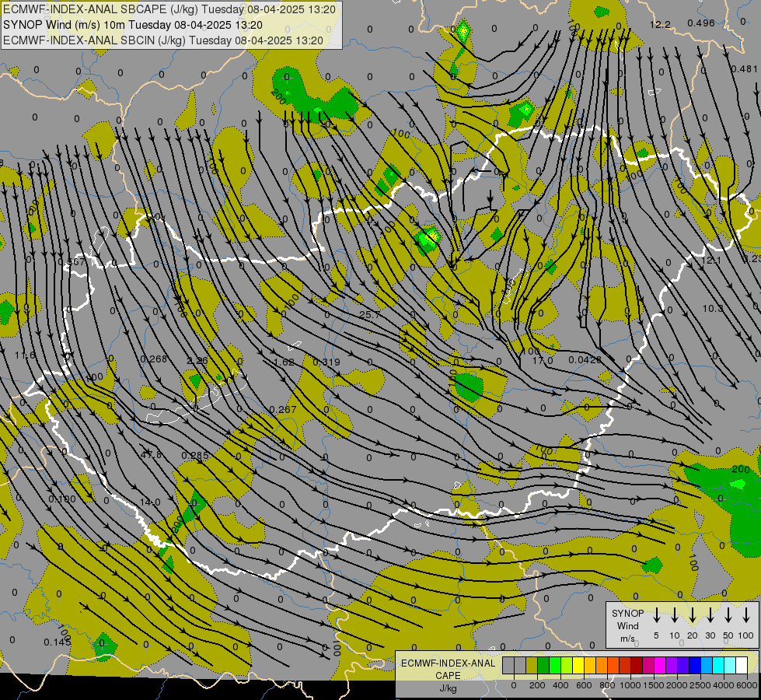
Task: Pick the bright magenta swatch in CAPE legend
Action: point(660,666)
